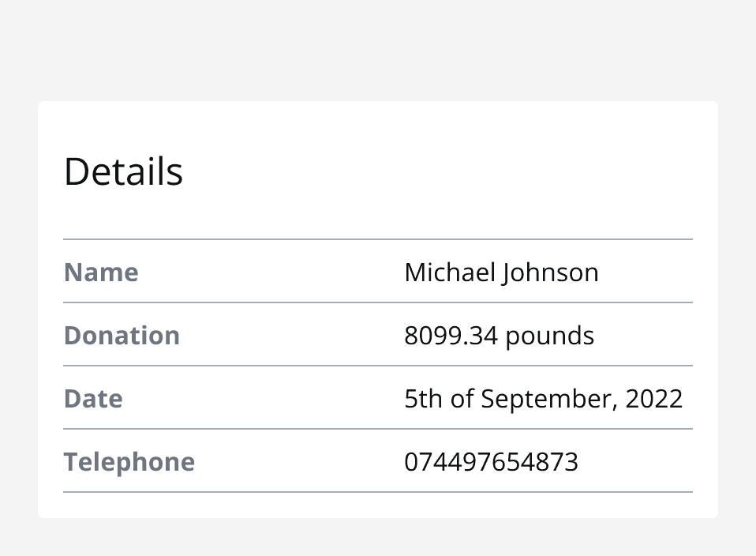Click gray background above the Details card

377,47
